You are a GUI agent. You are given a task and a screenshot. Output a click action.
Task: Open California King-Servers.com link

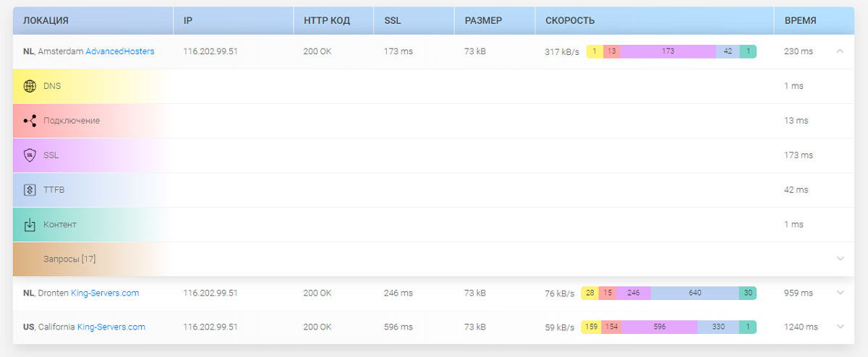click(x=111, y=327)
